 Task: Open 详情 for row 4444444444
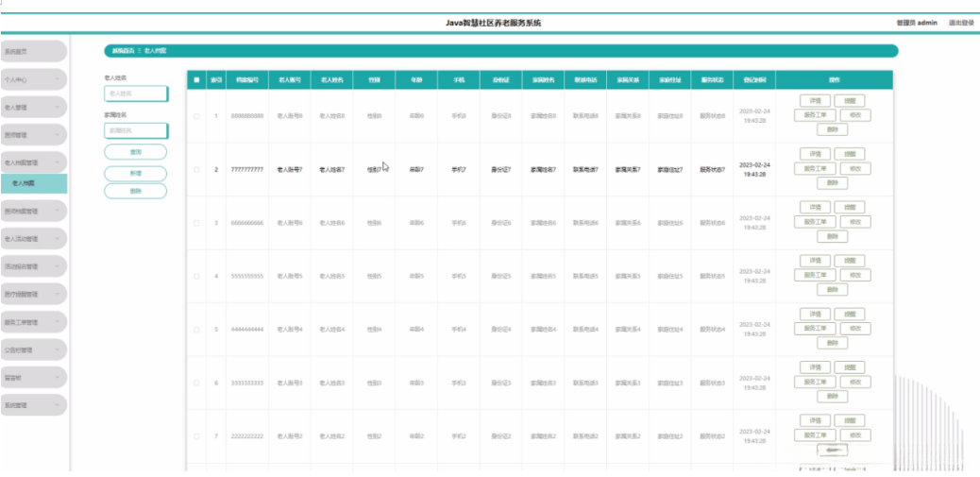tap(815, 314)
